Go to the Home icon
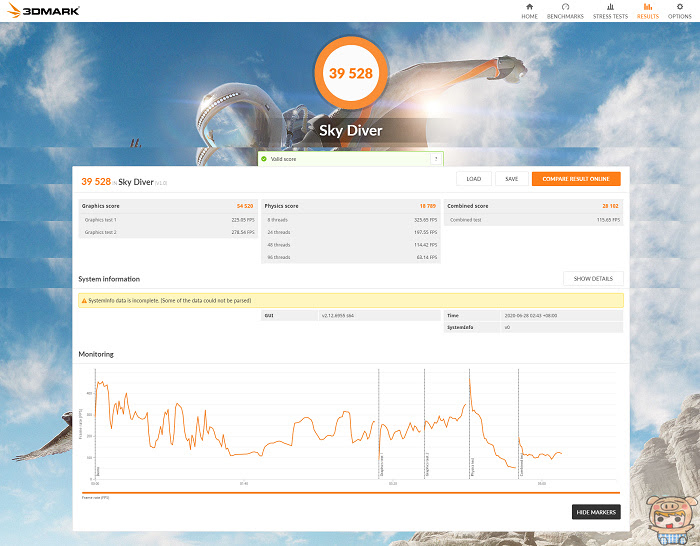The image size is (700, 546). coord(529,7)
